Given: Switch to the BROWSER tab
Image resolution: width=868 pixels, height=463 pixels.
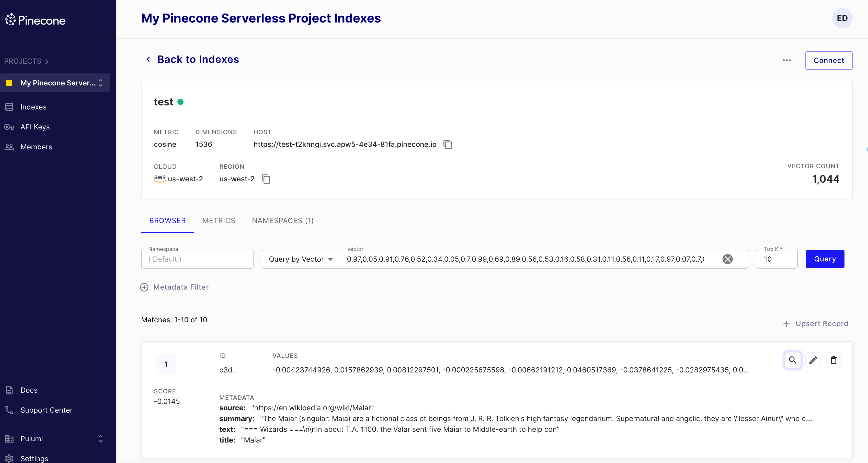Looking at the screenshot, I should click(x=167, y=221).
